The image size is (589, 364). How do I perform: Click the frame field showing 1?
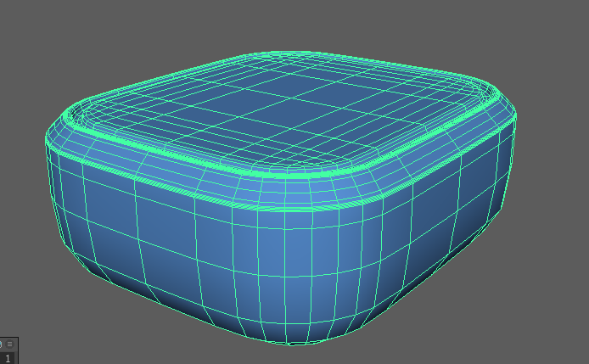[8, 358]
